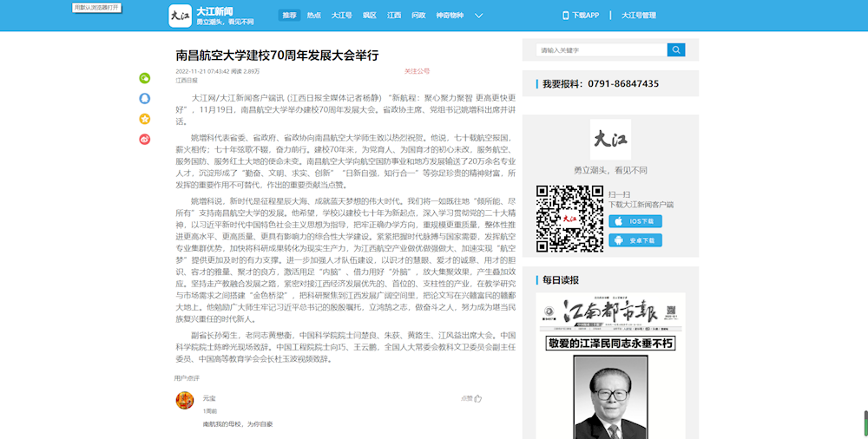This screenshot has width=868, height=439.
Task: Click the 关注公号 red link
Action: click(x=417, y=71)
